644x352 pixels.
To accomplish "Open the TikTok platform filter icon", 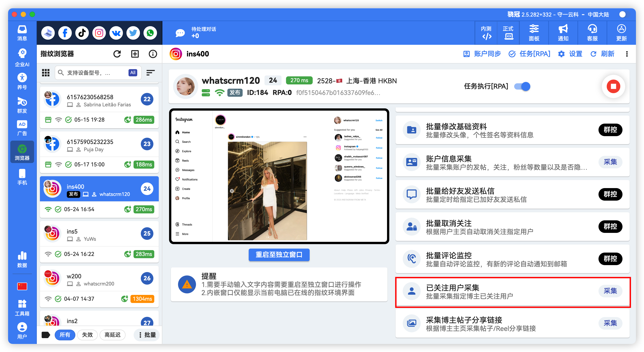I will point(82,33).
